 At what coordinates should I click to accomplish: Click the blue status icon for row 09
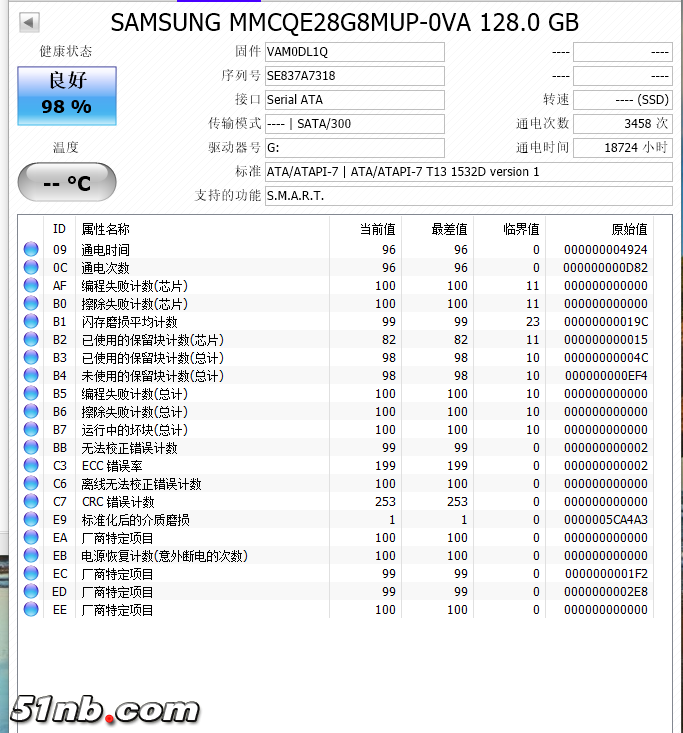[x=31, y=250]
